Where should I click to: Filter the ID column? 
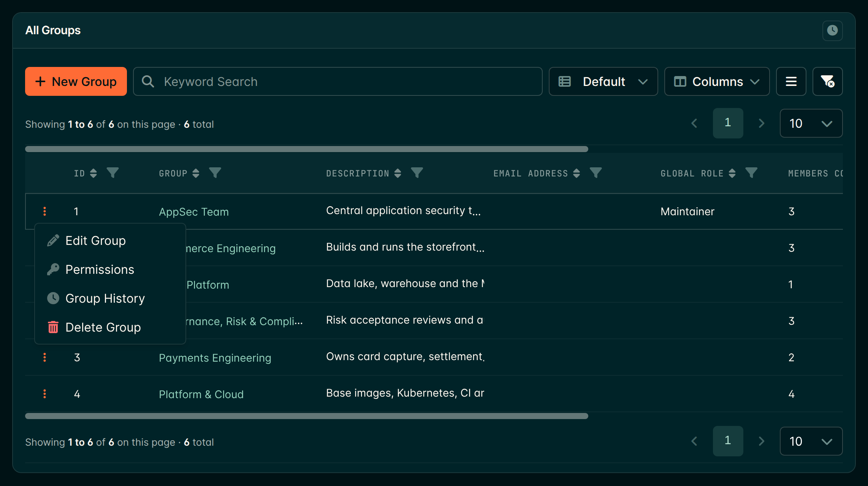(112, 173)
